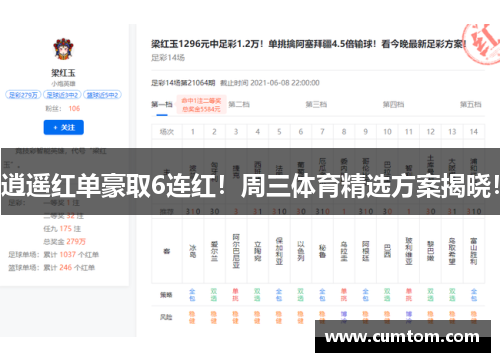
Task: Click away team 阿尔巴尼亚 cell
Action: [236, 251]
